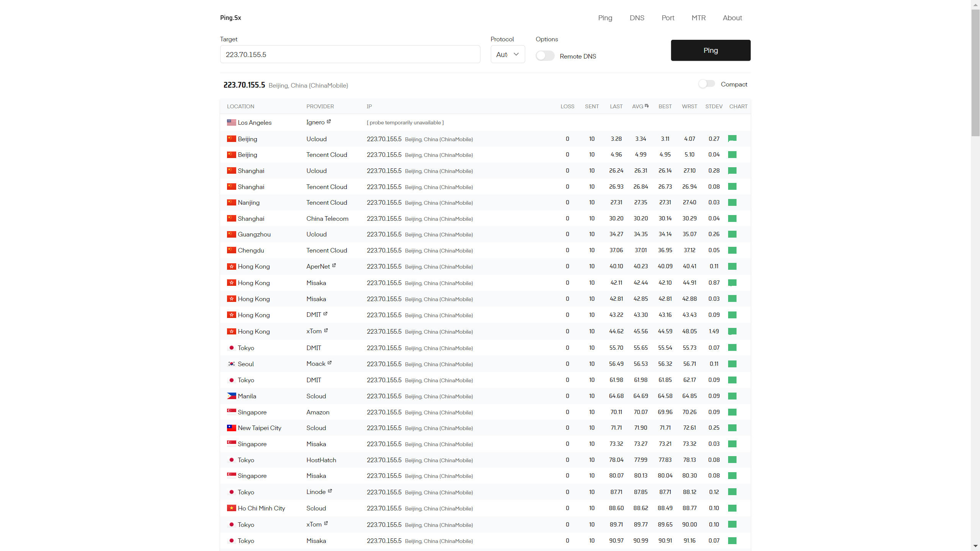980x551 pixels.
Task: Open the MTR page in navigation
Action: (698, 18)
